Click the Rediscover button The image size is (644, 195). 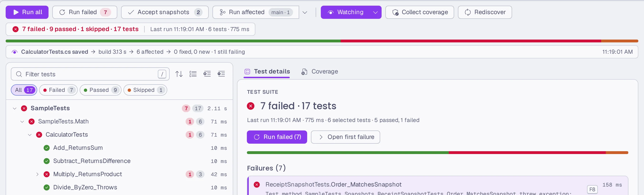(x=485, y=12)
